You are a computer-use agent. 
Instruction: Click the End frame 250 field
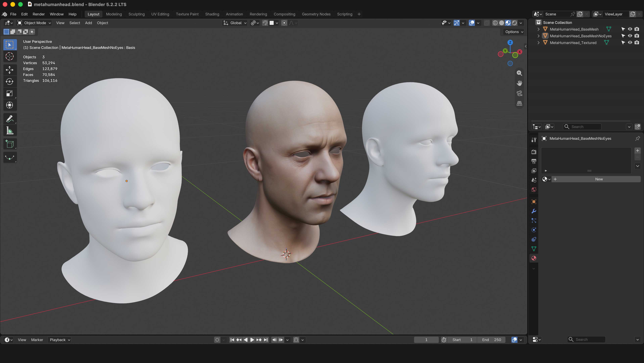[x=492, y=340]
